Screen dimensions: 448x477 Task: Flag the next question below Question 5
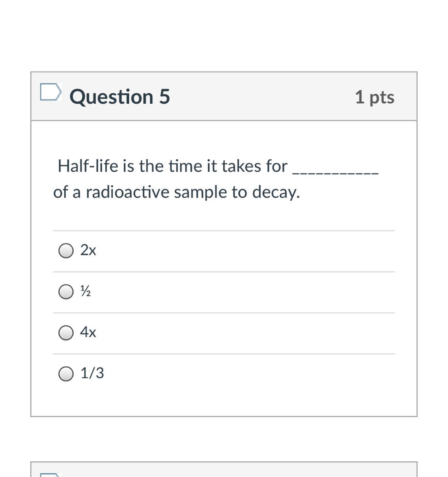50,475
